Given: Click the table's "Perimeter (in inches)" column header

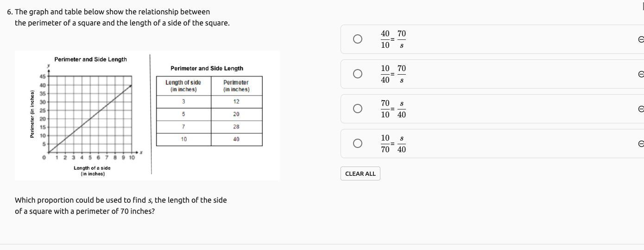Looking at the screenshot, I should (236, 86).
